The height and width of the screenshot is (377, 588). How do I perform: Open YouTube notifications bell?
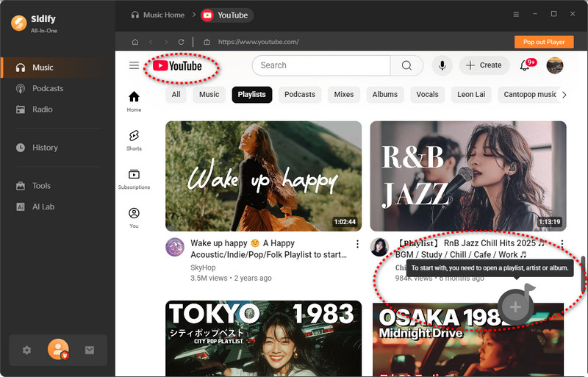525,65
